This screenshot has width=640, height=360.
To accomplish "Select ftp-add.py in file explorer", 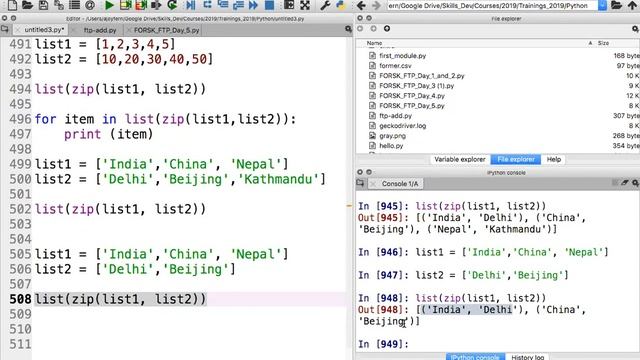I will (395, 116).
